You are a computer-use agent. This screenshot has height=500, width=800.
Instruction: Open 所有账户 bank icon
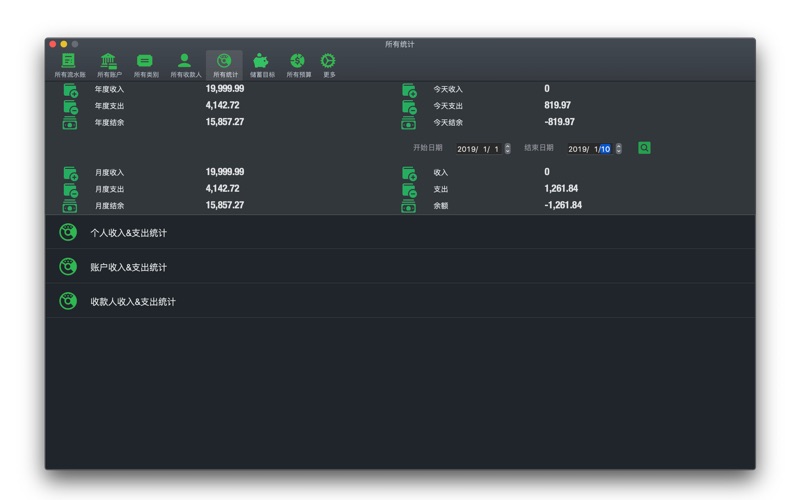coord(108,64)
